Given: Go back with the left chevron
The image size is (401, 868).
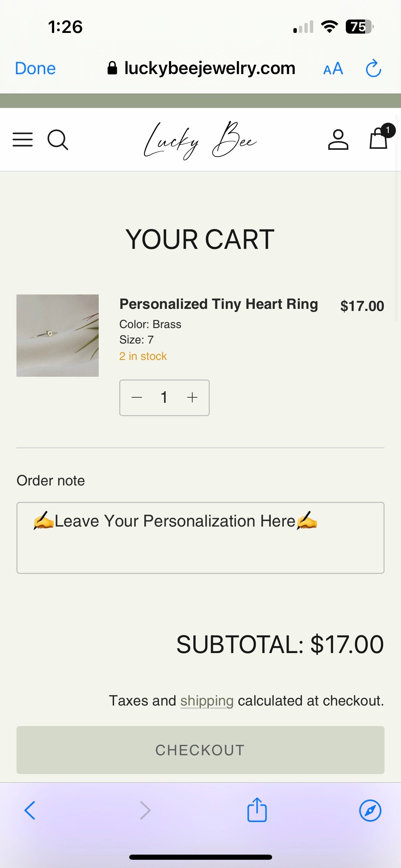Looking at the screenshot, I should [x=30, y=810].
